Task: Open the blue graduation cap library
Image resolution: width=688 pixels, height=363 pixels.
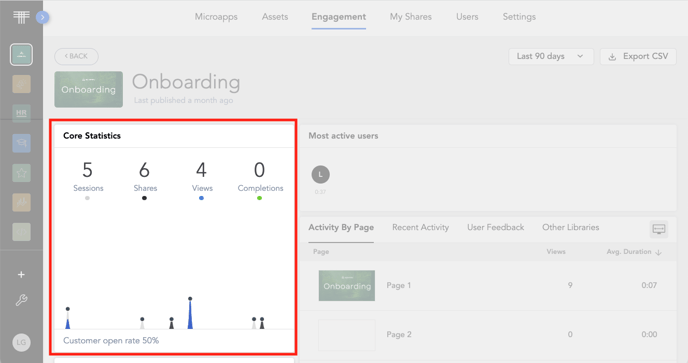Action: tap(22, 143)
